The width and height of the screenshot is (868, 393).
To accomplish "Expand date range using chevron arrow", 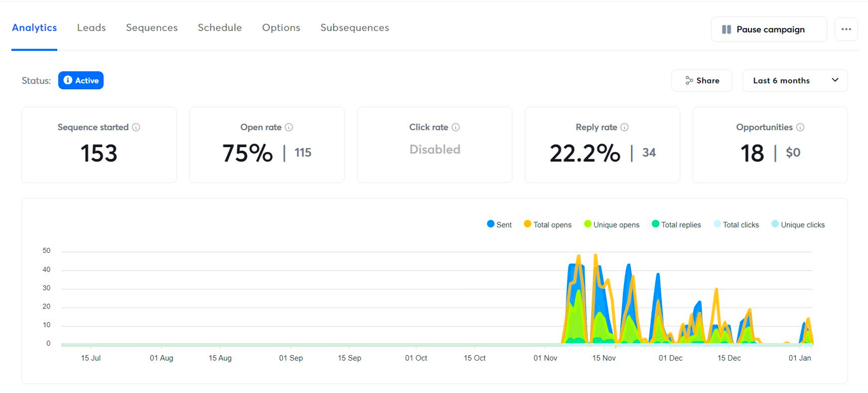I will pos(835,80).
